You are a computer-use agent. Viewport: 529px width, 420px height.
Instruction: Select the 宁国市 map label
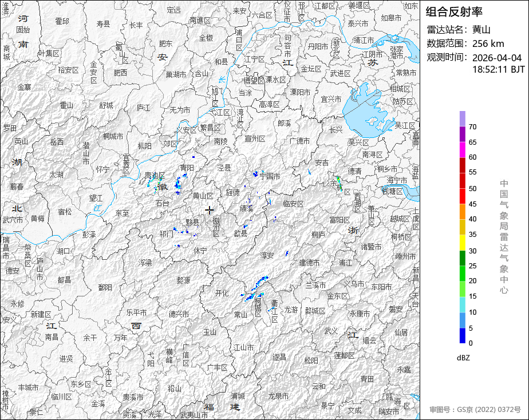pos(270,176)
